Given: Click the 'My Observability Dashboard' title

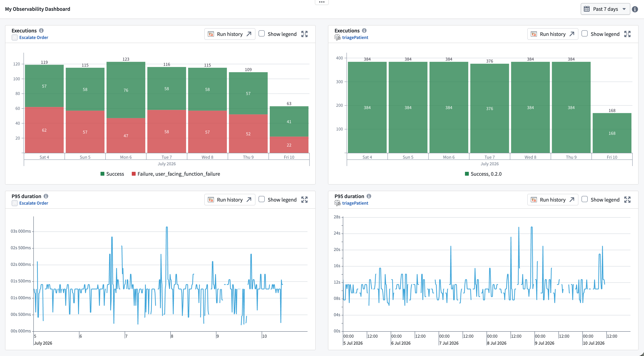Looking at the screenshot, I should (37, 9).
